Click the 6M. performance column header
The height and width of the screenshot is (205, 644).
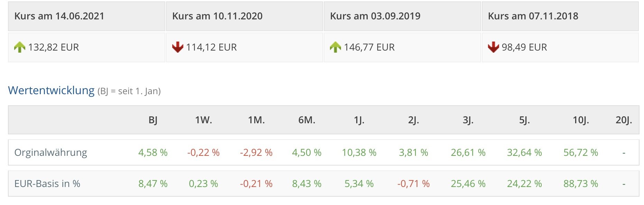pyautogui.click(x=306, y=120)
